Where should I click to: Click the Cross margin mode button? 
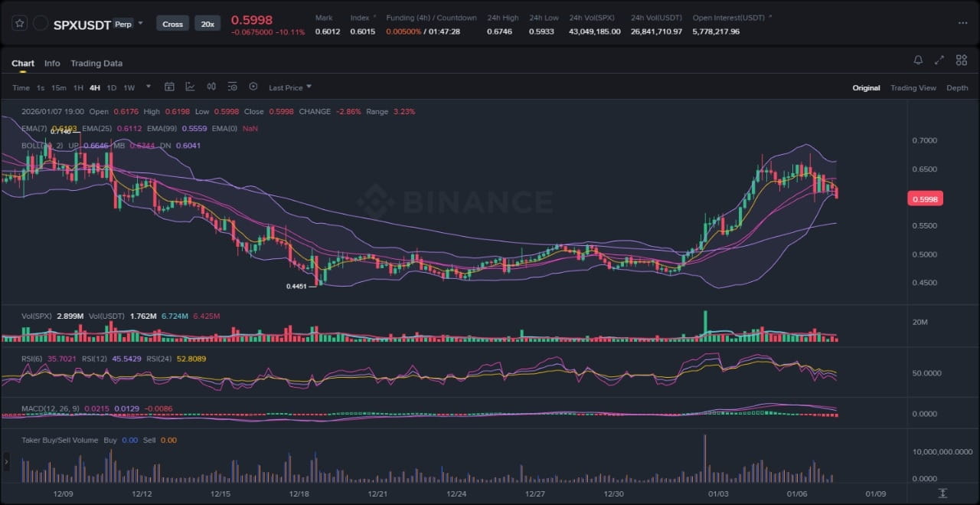coord(172,24)
